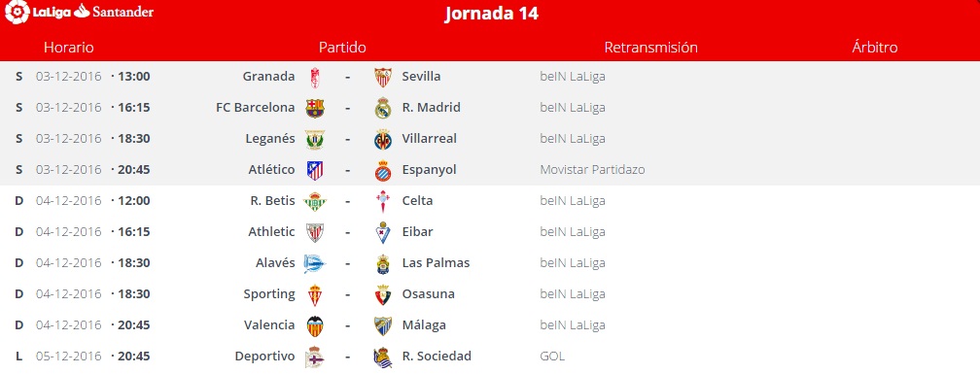Open the Deportivo crest icon
980x374 pixels.
(315, 357)
